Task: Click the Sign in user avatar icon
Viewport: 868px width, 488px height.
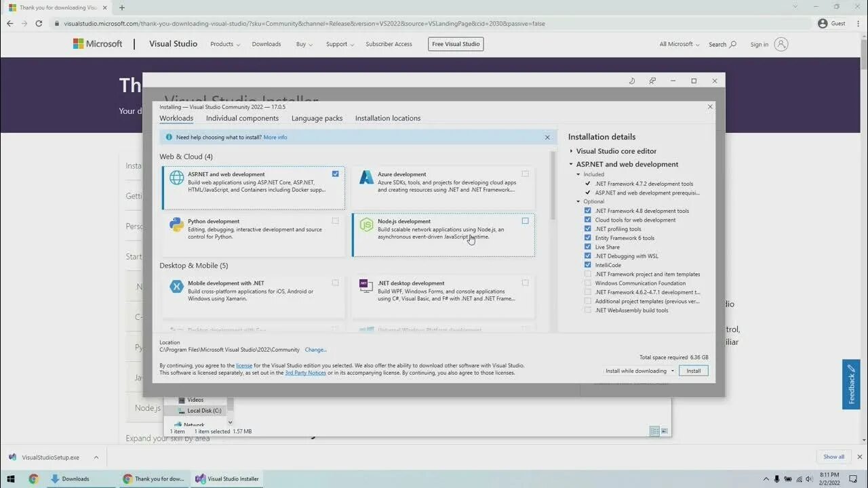Action: (x=781, y=44)
